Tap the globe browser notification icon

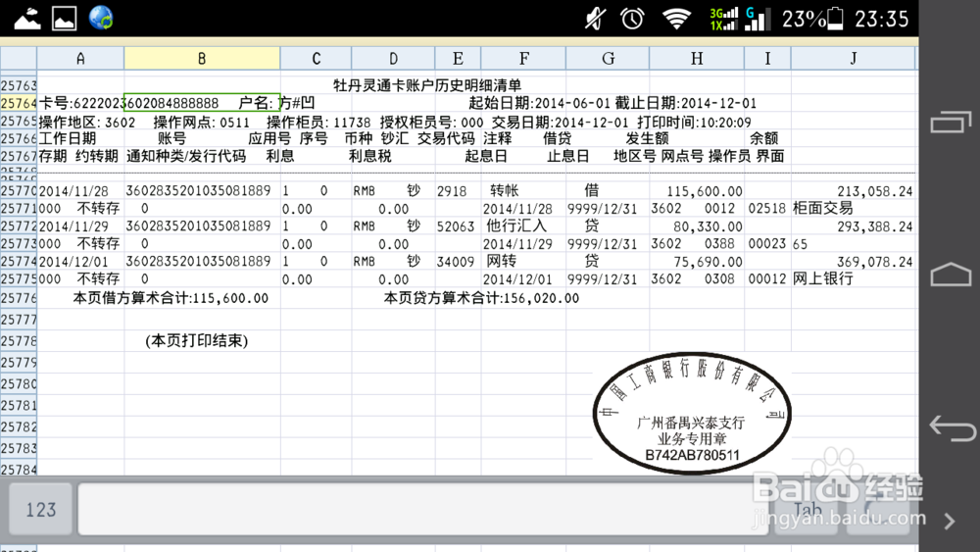[101, 18]
